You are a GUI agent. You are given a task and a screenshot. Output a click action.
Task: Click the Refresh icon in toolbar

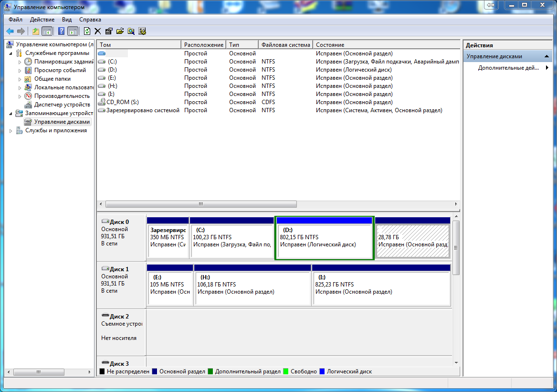click(87, 31)
